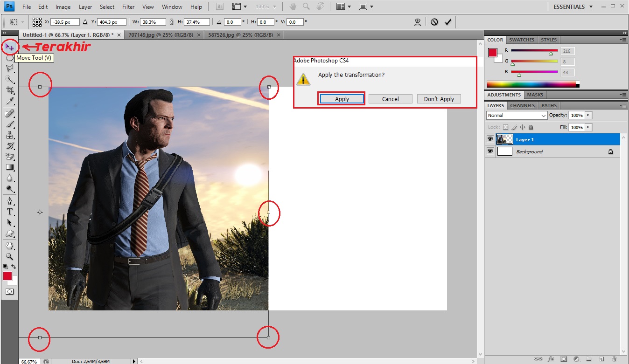The width and height of the screenshot is (629, 364).
Task: Select the Pen tool
Action: click(x=9, y=201)
